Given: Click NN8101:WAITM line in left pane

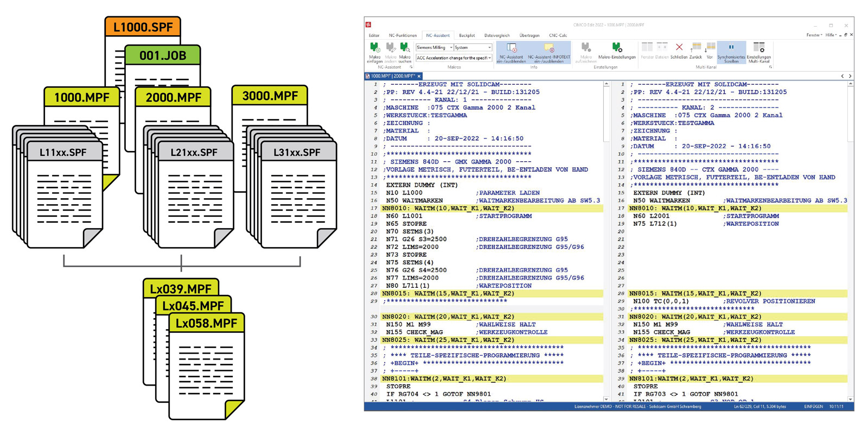Looking at the screenshot, I should click(x=492, y=379).
